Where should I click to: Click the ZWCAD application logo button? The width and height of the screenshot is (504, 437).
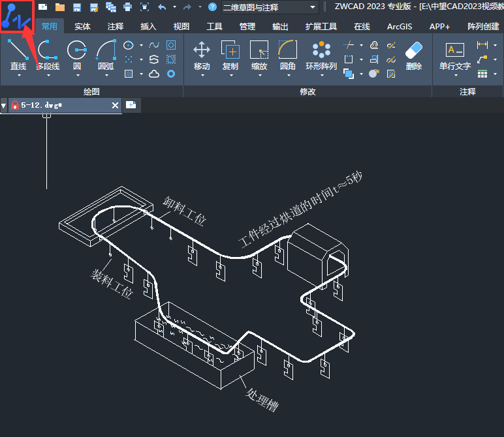coord(17,17)
